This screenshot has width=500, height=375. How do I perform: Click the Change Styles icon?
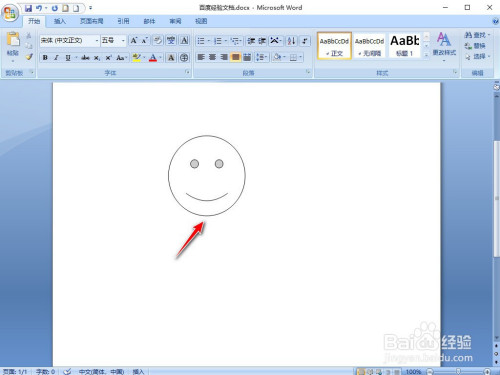[x=444, y=40]
